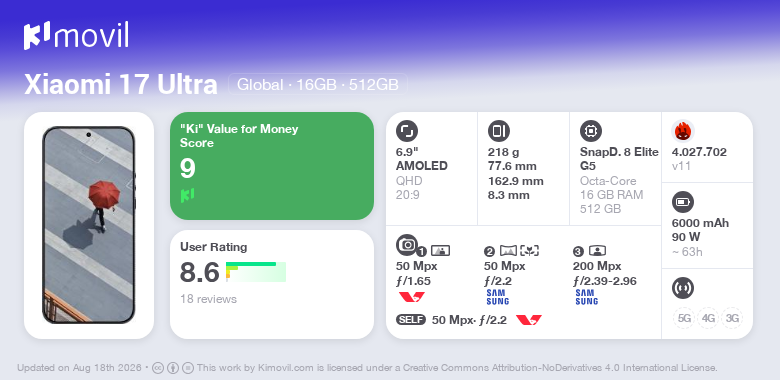Click the Creative Commons license icon
The height and width of the screenshot is (380, 780).
[158, 368]
